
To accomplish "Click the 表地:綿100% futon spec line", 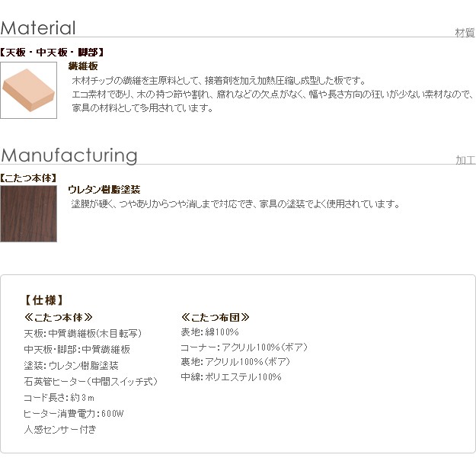I will 209,333.
